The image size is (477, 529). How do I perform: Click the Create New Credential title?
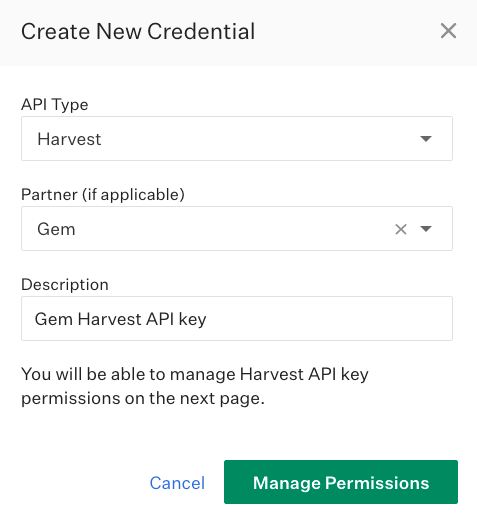click(x=138, y=32)
